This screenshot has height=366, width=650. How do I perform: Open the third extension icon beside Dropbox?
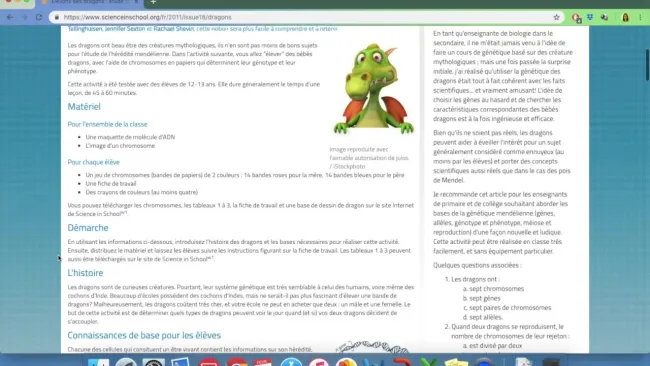(x=604, y=17)
